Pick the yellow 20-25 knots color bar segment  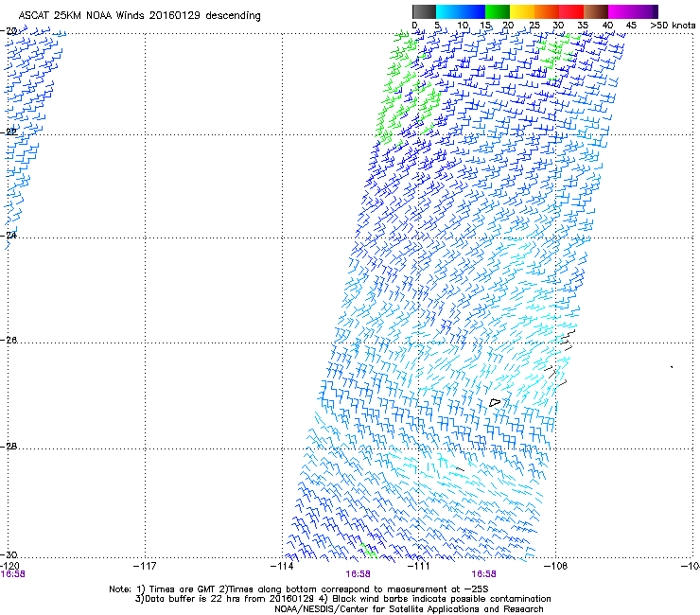[522, 11]
